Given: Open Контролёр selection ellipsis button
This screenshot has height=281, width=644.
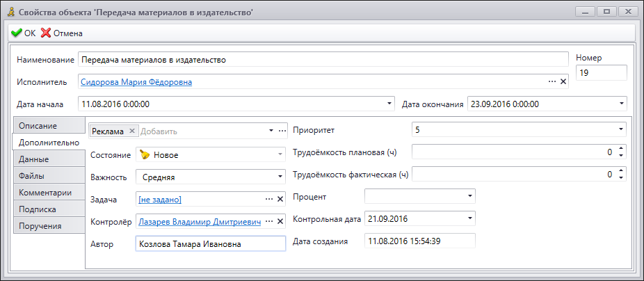Looking at the screenshot, I should pyautogui.click(x=269, y=221).
